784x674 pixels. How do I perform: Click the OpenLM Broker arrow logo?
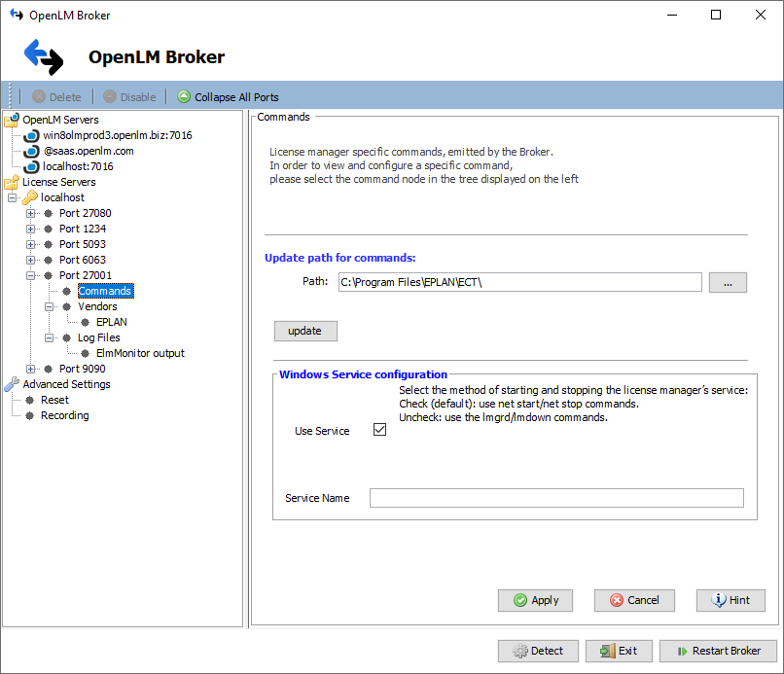point(43,55)
